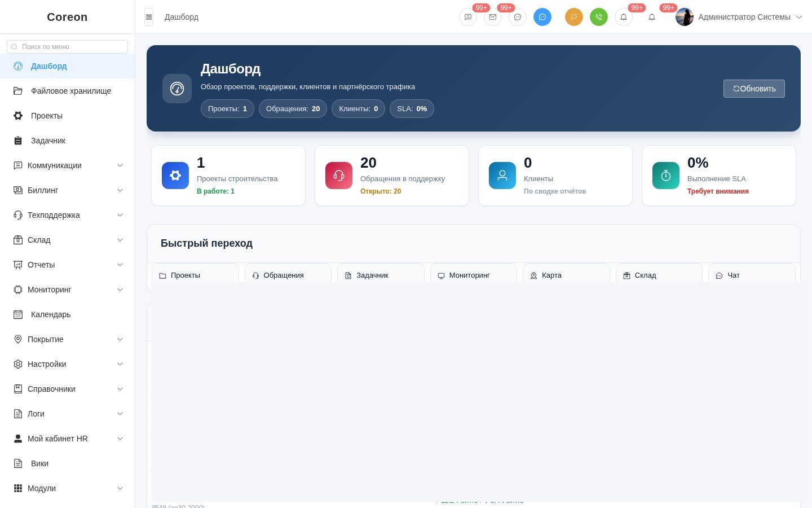Open the circled bell notifications icon
Viewport: 812px width, 508px height.
624,17
